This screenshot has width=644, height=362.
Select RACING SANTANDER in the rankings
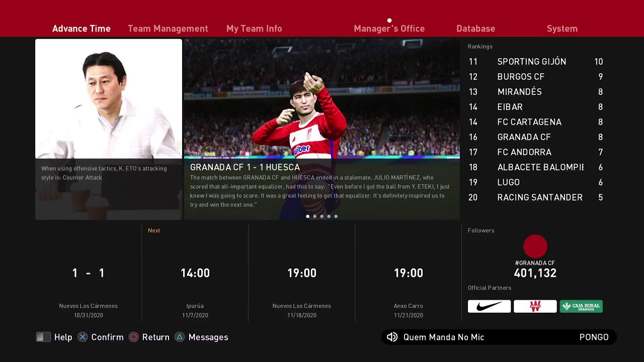(x=535, y=198)
